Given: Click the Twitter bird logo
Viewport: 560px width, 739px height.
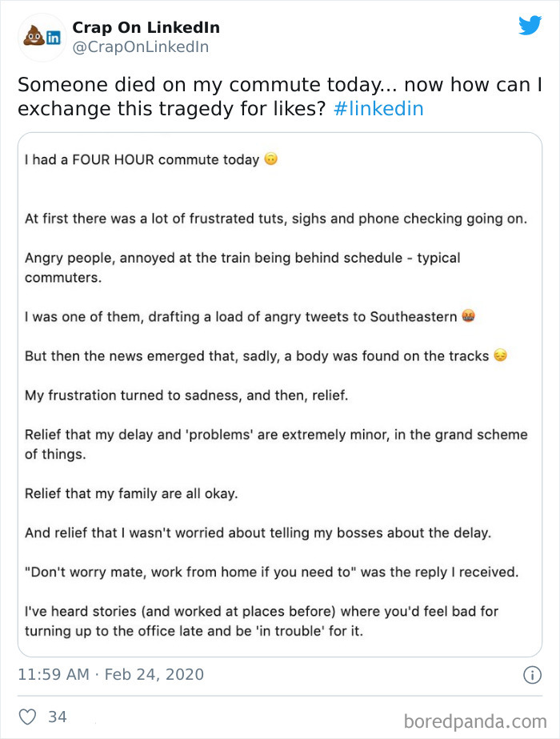Looking at the screenshot, I should (530, 26).
